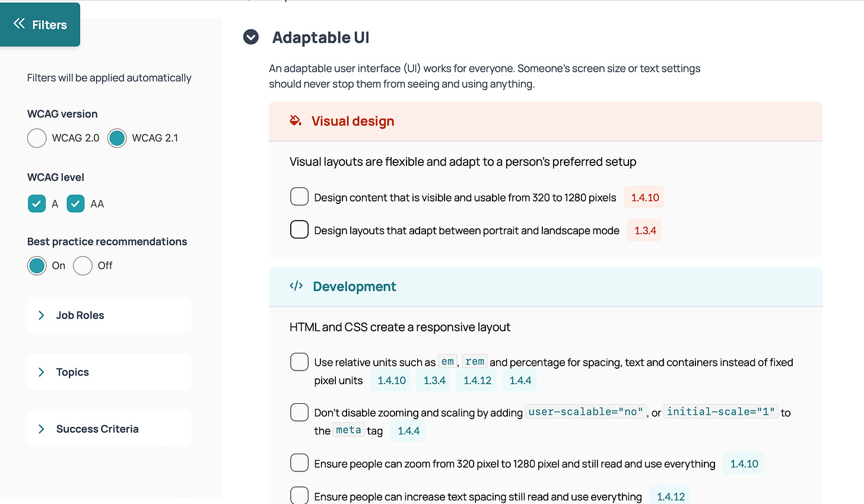Uncheck the level AA checkbox
The image size is (864, 504).
pos(75,204)
